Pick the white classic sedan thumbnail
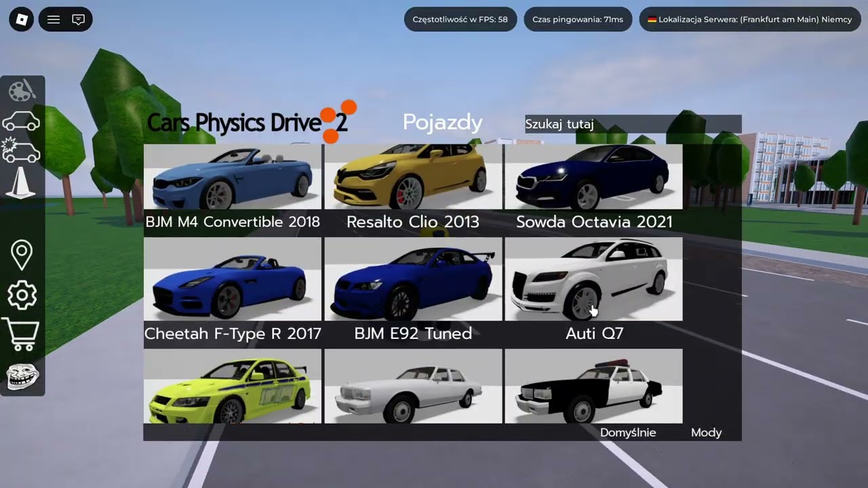868x488 pixels. 413,386
